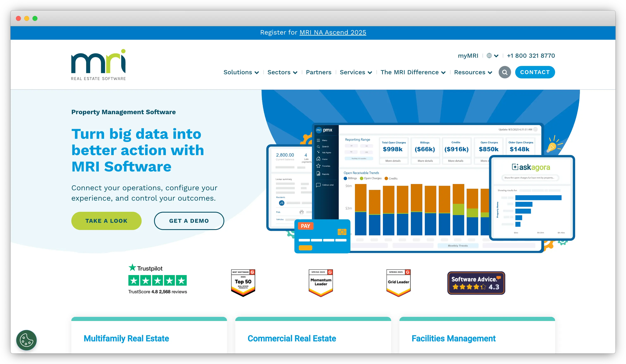Screen dimensions: 626x364
Task: Click the magnifying glass search icon
Action: click(x=504, y=72)
